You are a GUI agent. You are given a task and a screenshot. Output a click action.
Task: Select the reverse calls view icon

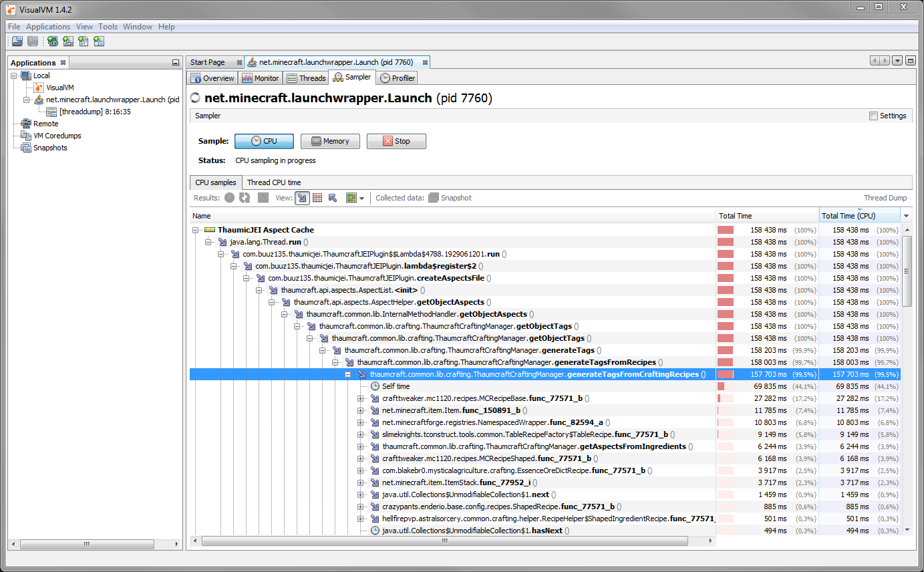tap(333, 198)
